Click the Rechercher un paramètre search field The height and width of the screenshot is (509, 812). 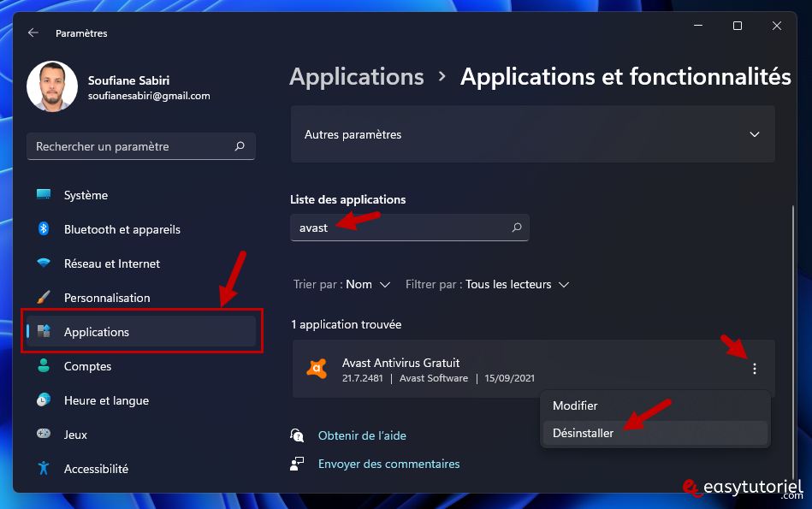(141, 146)
